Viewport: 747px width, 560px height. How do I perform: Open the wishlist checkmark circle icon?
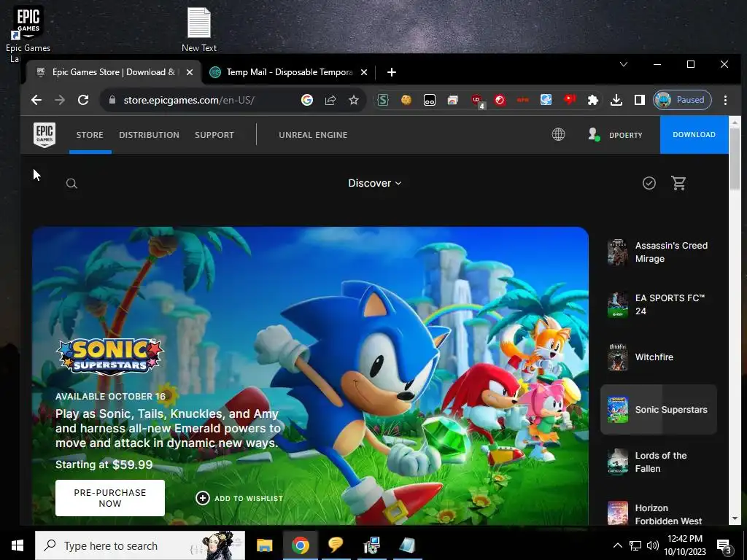click(x=649, y=183)
